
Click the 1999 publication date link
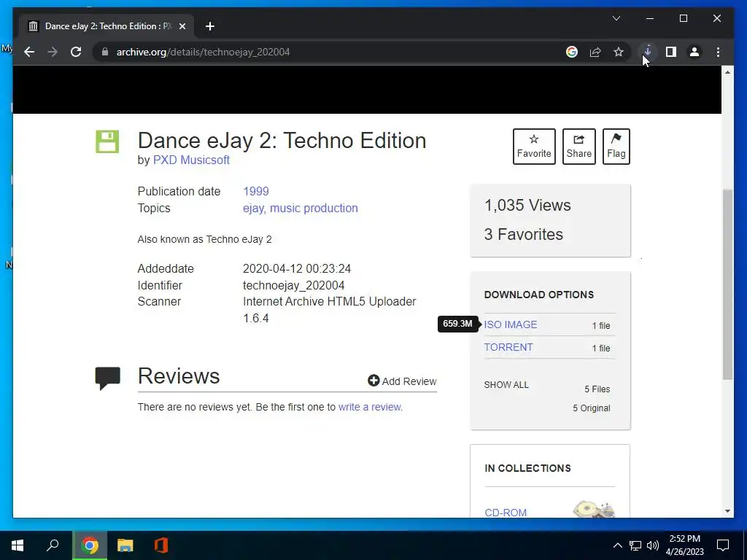pos(256,192)
